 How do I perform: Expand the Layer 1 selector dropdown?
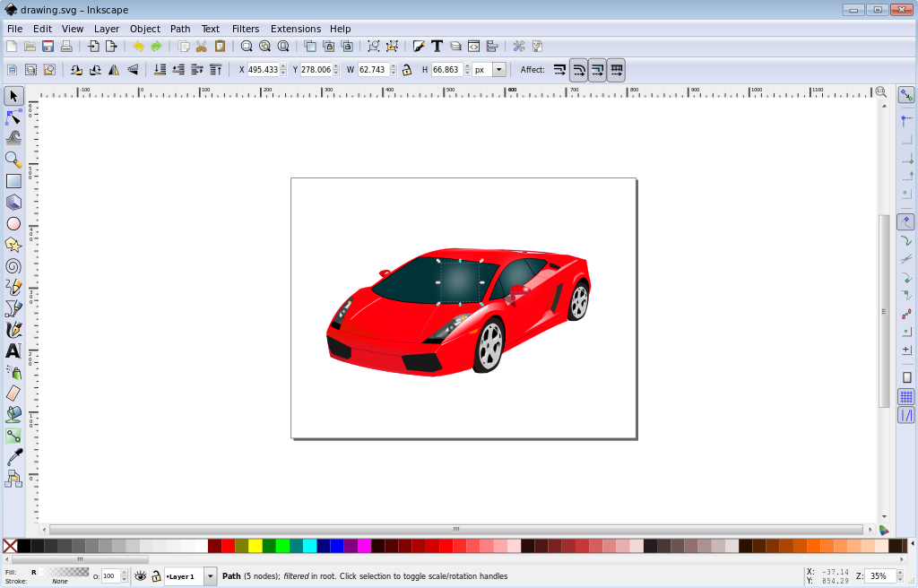coord(211,576)
